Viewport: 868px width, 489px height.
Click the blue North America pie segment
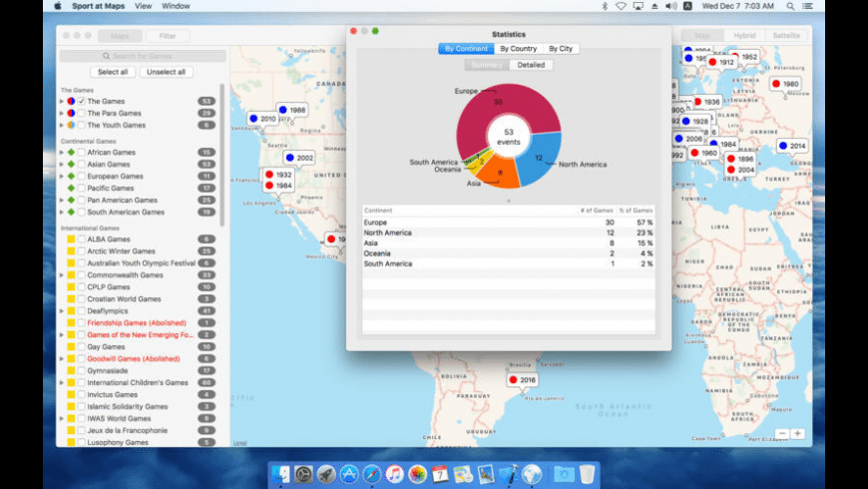[x=540, y=159]
